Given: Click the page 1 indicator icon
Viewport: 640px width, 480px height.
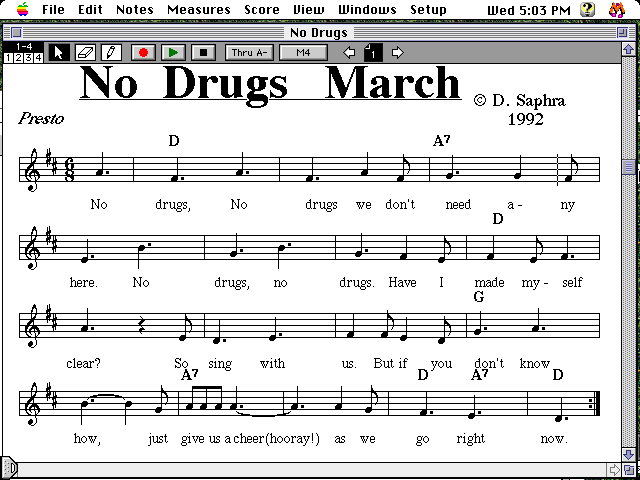Looking at the screenshot, I should [x=373, y=52].
